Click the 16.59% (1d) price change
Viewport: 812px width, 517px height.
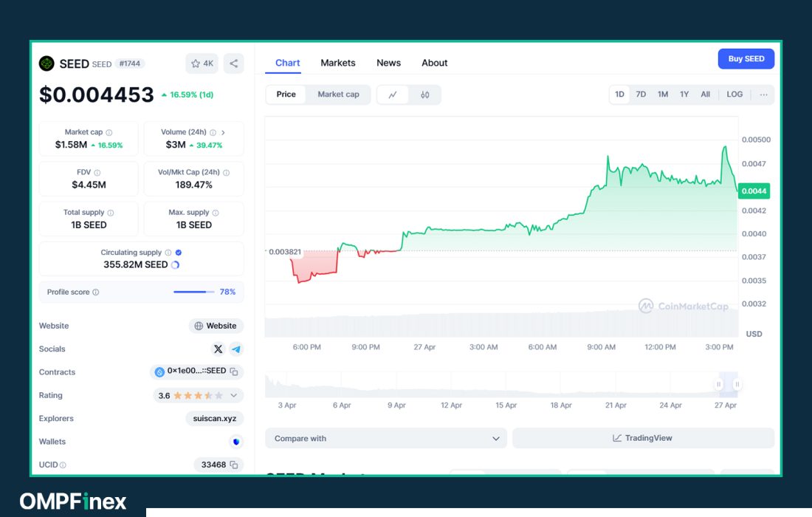[x=187, y=95]
